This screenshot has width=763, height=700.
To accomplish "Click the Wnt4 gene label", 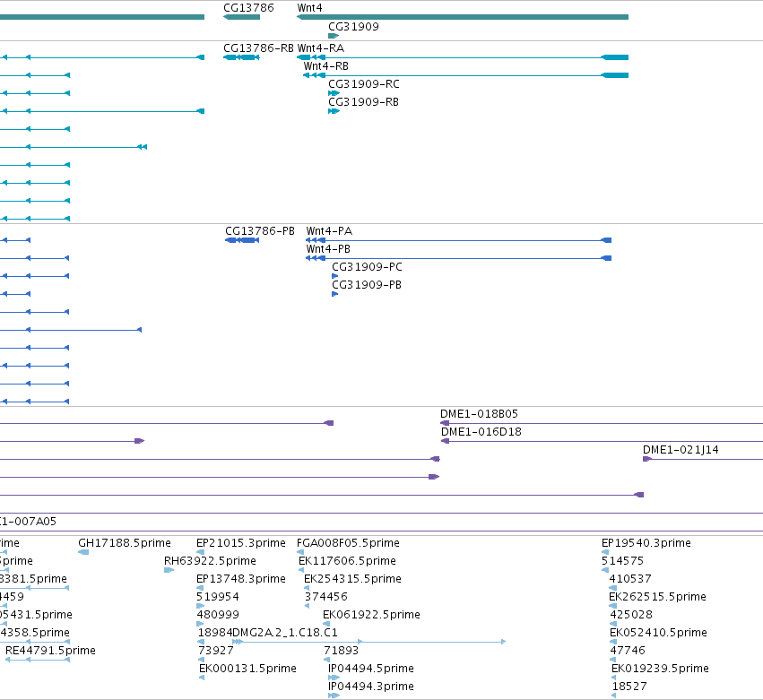I will point(309,8).
